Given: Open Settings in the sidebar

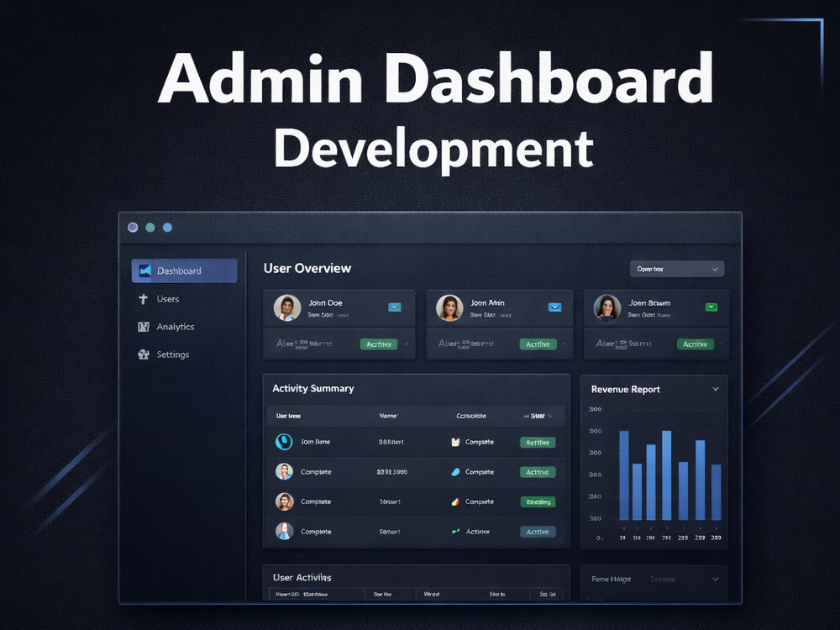Looking at the screenshot, I should pyautogui.click(x=172, y=354).
